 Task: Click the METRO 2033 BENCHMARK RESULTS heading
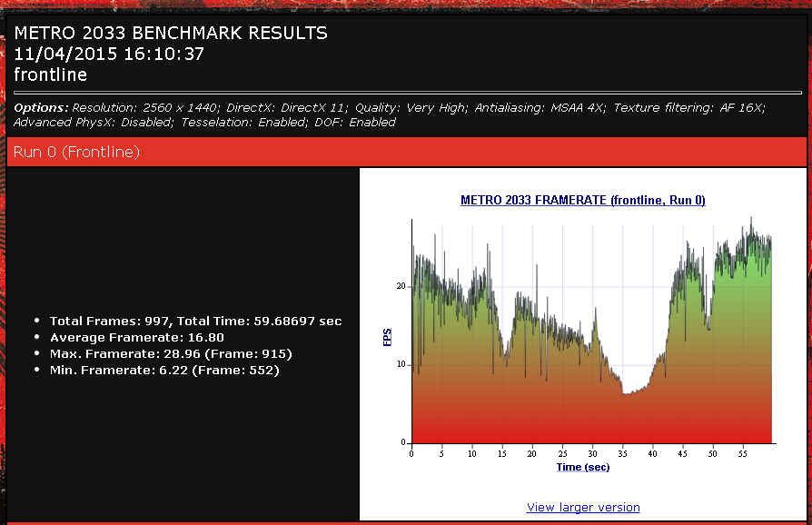[171, 33]
